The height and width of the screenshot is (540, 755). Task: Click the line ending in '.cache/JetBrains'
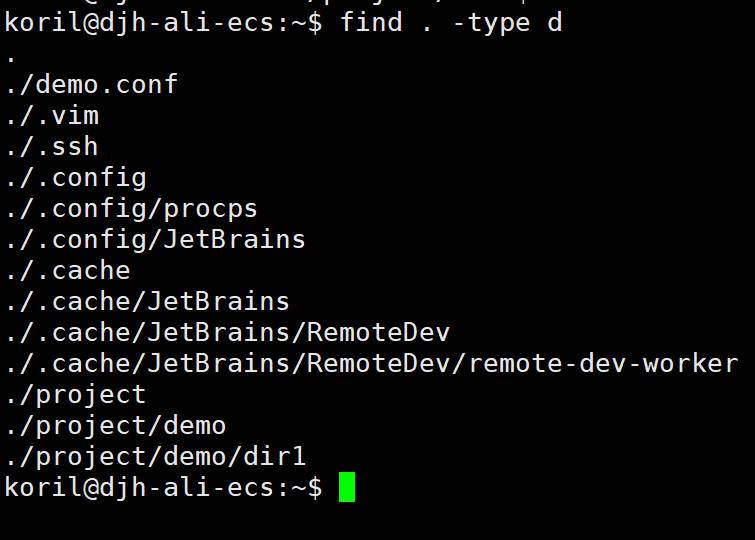click(x=147, y=301)
